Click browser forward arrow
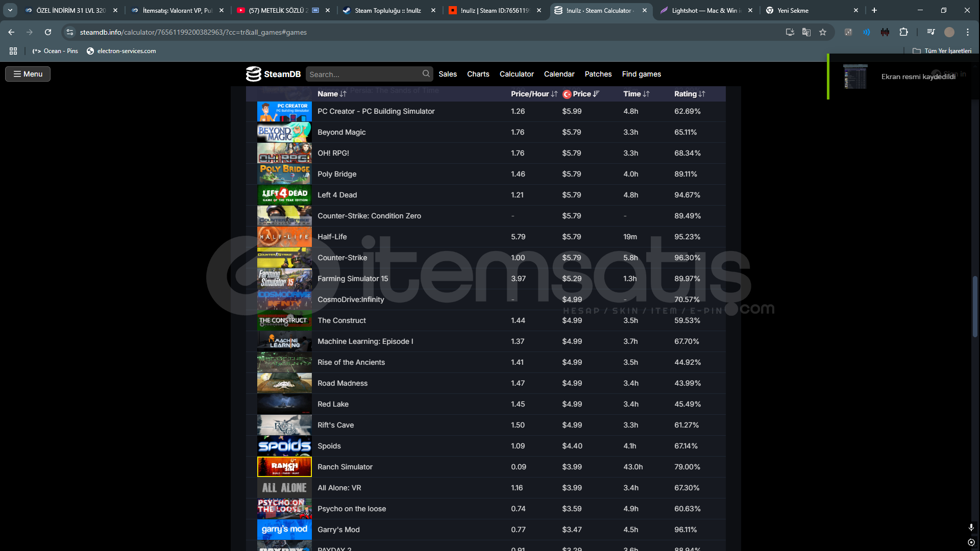Image resolution: width=980 pixels, height=551 pixels. (30, 32)
